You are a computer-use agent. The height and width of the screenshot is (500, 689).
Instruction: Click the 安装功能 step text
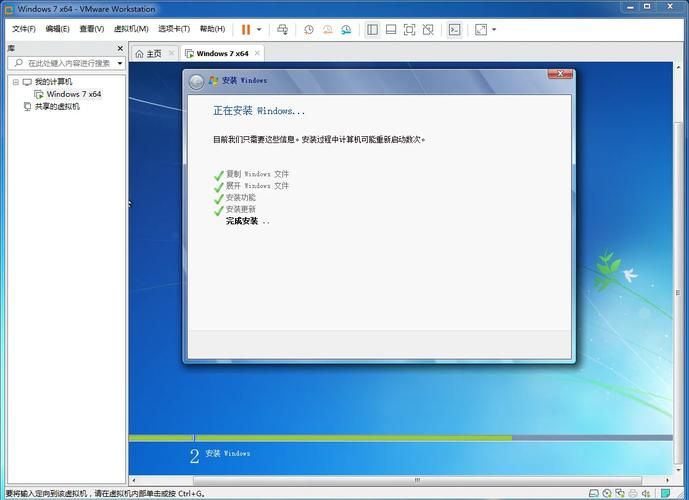pyautogui.click(x=241, y=197)
